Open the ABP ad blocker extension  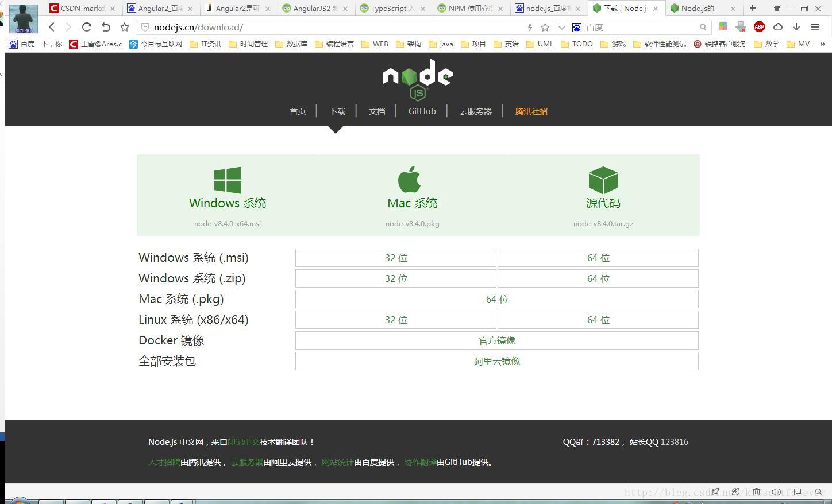point(759,27)
